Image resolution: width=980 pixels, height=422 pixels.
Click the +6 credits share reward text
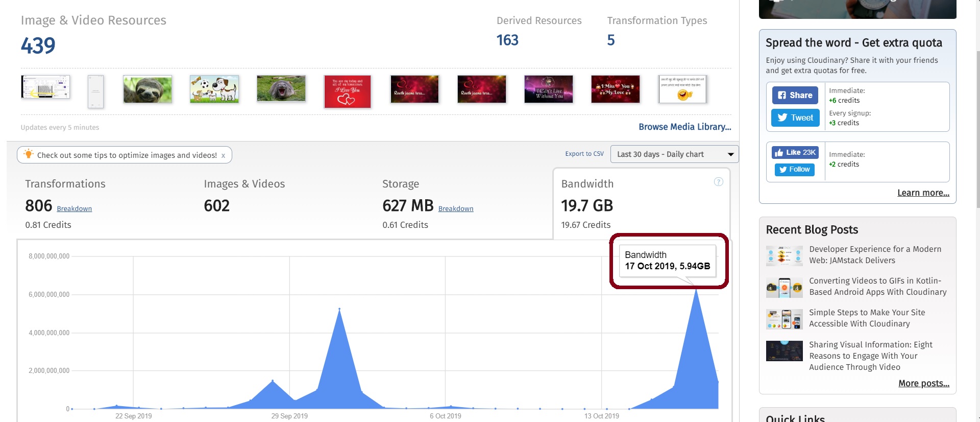pyautogui.click(x=844, y=101)
